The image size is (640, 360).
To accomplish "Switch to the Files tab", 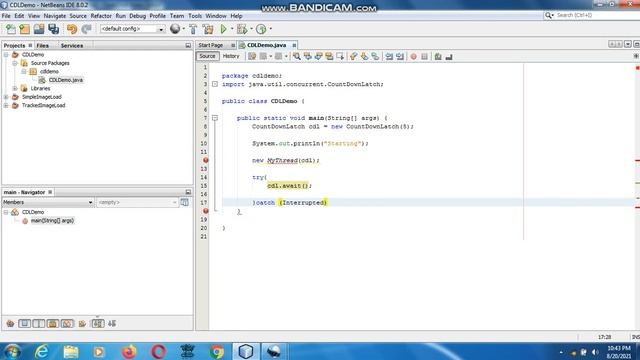I will pyautogui.click(x=42, y=46).
